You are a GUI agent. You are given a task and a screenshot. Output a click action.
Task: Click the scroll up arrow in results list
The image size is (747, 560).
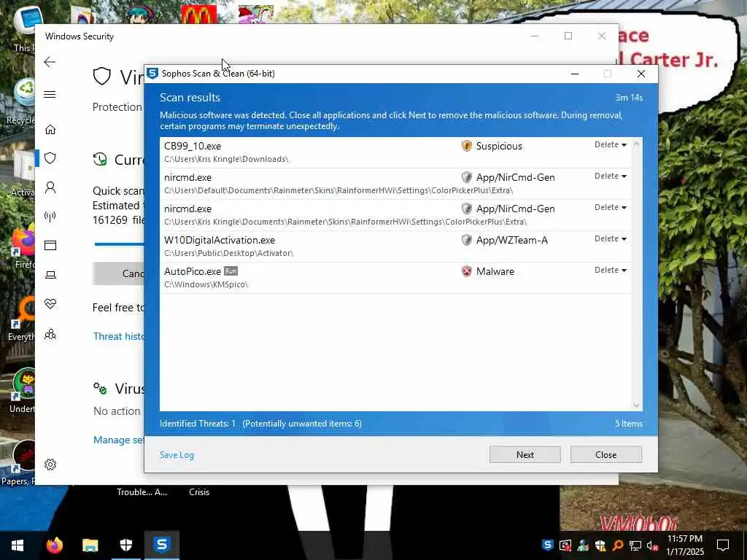click(x=636, y=144)
